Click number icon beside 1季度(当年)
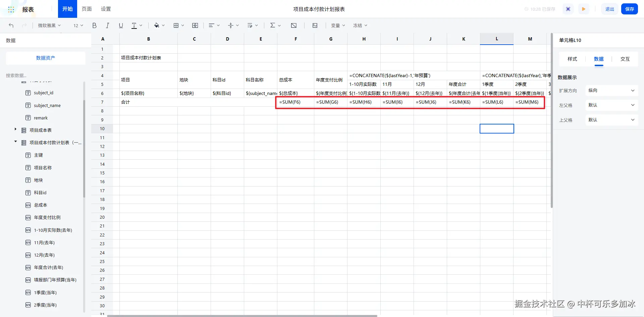 click(28, 293)
